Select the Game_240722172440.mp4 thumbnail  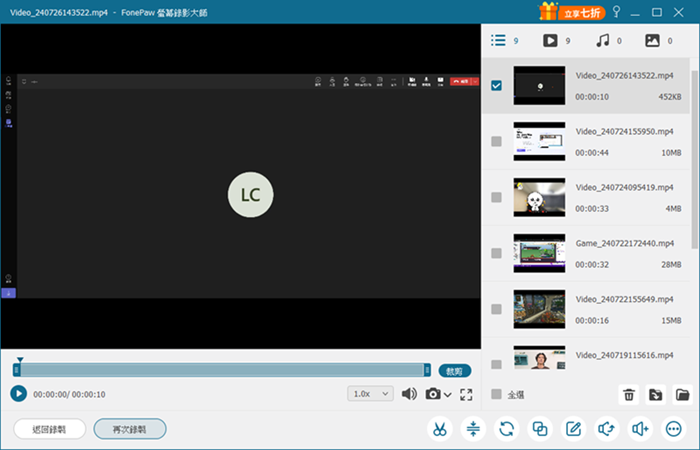539,253
